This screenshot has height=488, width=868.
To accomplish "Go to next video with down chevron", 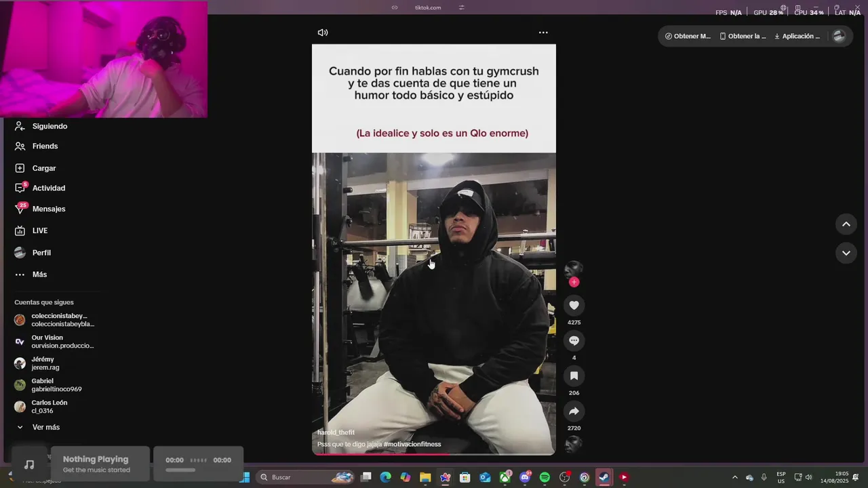I will pos(846,253).
